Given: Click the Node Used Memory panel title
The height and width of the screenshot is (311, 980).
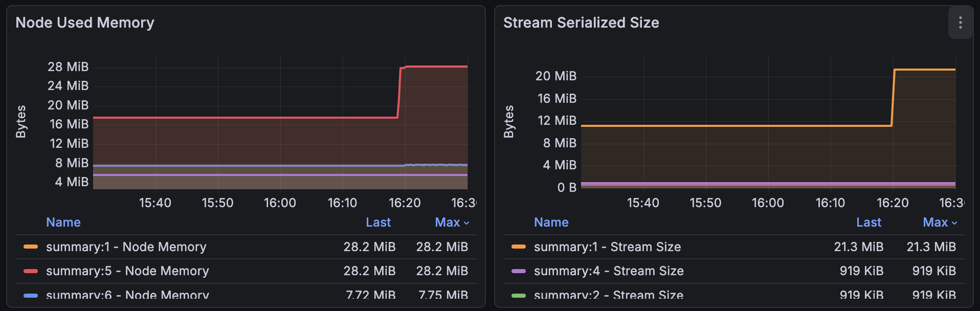Looking at the screenshot, I should tap(85, 23).
